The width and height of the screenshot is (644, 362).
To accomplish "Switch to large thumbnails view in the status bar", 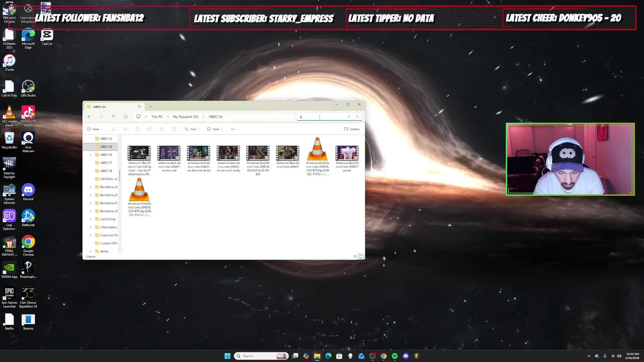I will click(361, 256).
